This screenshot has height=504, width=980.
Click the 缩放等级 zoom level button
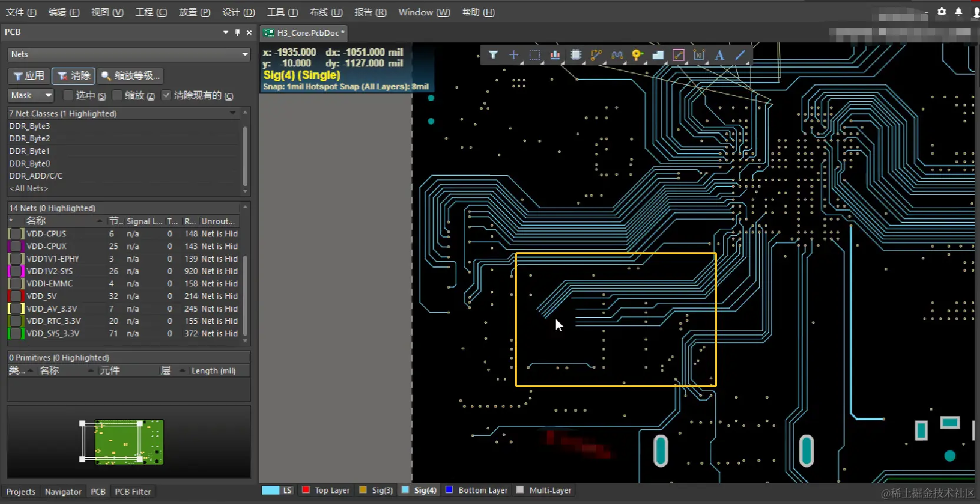[130, 76]
